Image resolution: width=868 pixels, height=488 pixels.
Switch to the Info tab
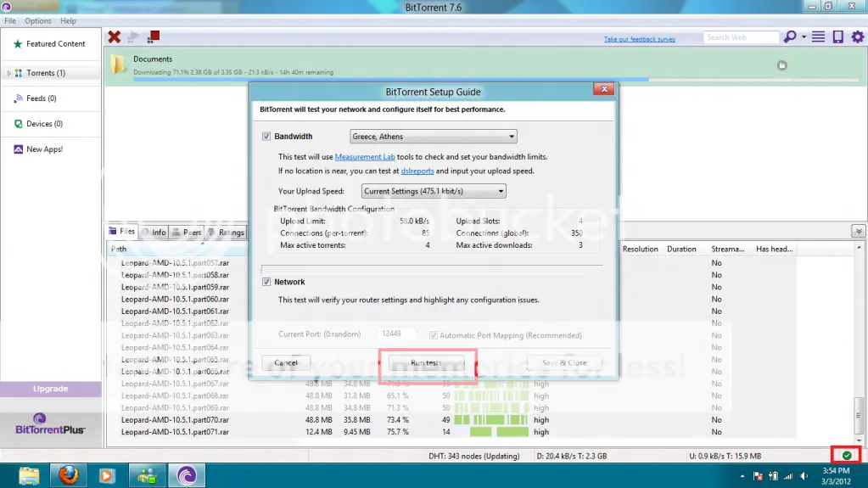[154, 232]
